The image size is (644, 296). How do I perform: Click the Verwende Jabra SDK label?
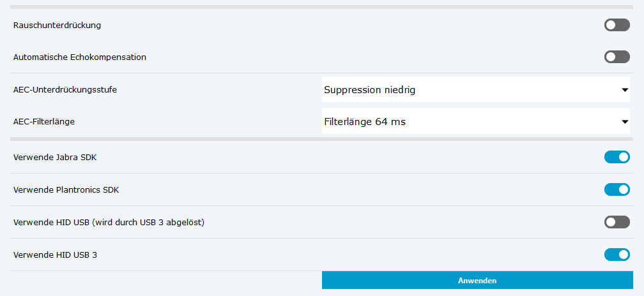pyautogui.click(x=55, y=158)
